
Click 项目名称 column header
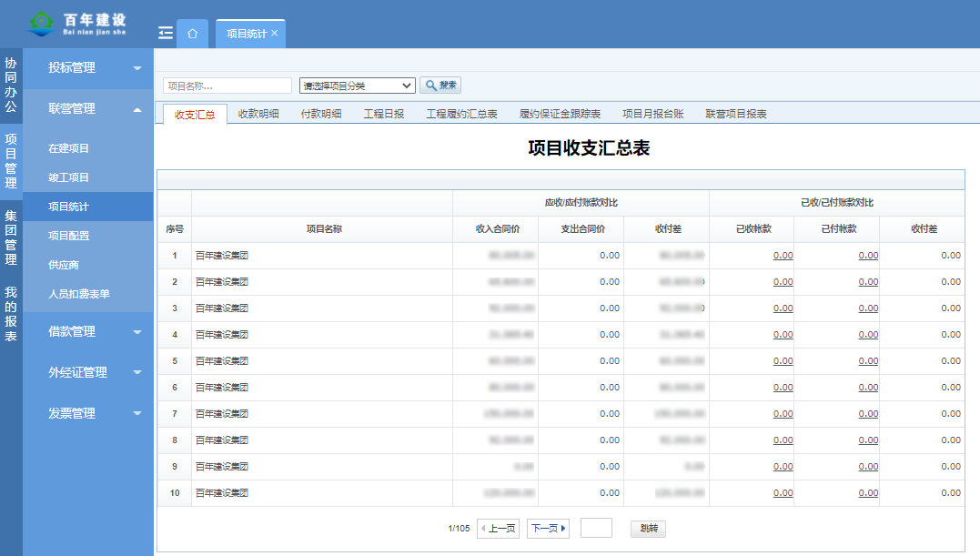pos(324,229)
